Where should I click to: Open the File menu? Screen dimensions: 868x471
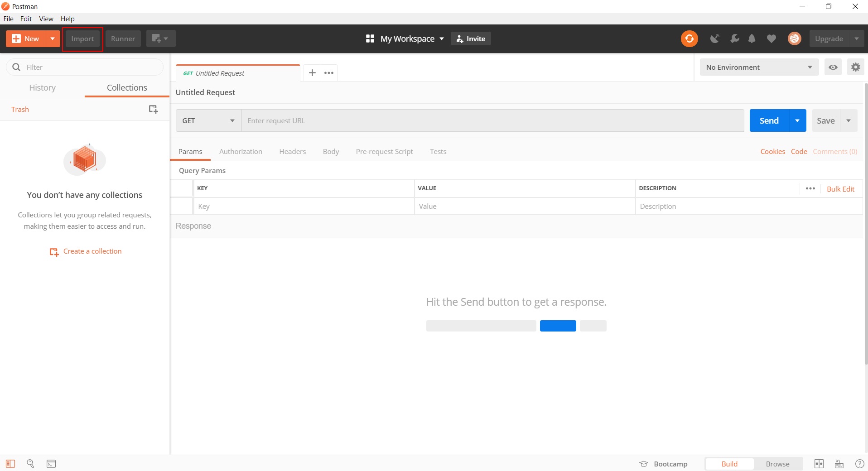pyautogui.click(x=9, y=19)
